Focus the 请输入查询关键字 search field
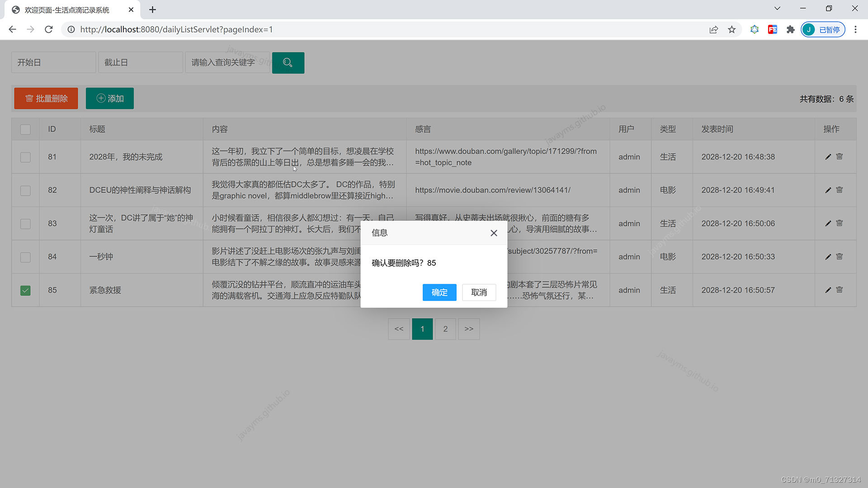 coord(227,62)
